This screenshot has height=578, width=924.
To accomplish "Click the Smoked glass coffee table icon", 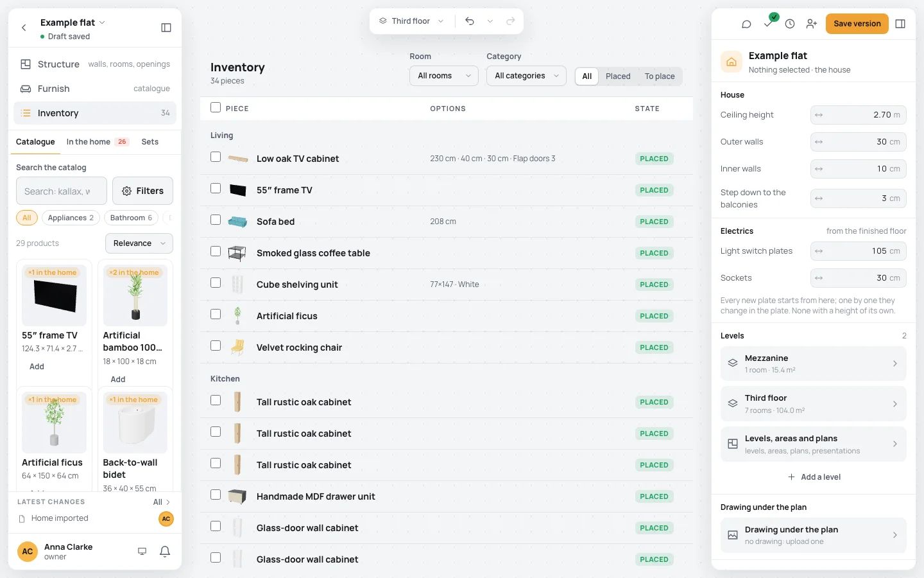I will pos(237,253).
